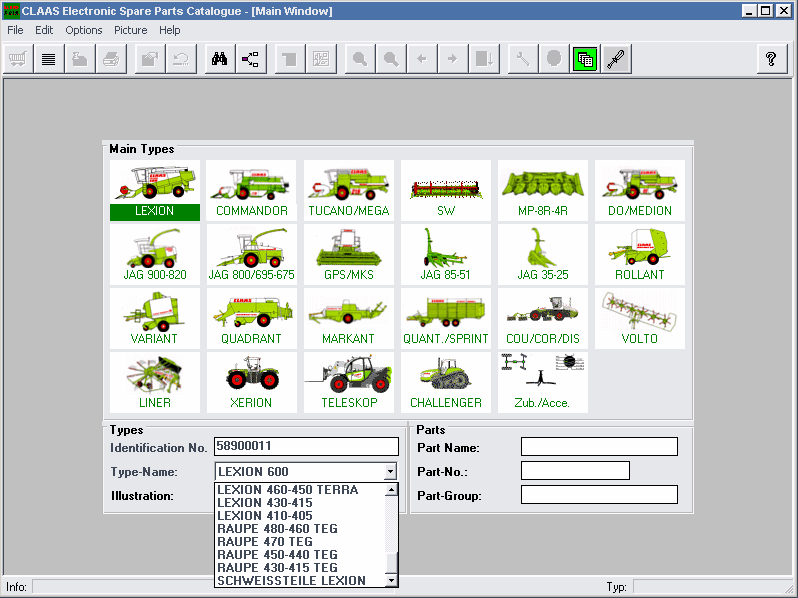Select the JAG 35-25 type
This screenshot has width=798, height=598.
[543, 254]
